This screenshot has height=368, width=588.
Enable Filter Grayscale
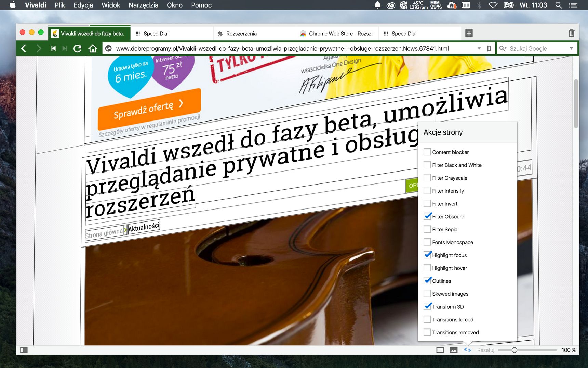427,178
